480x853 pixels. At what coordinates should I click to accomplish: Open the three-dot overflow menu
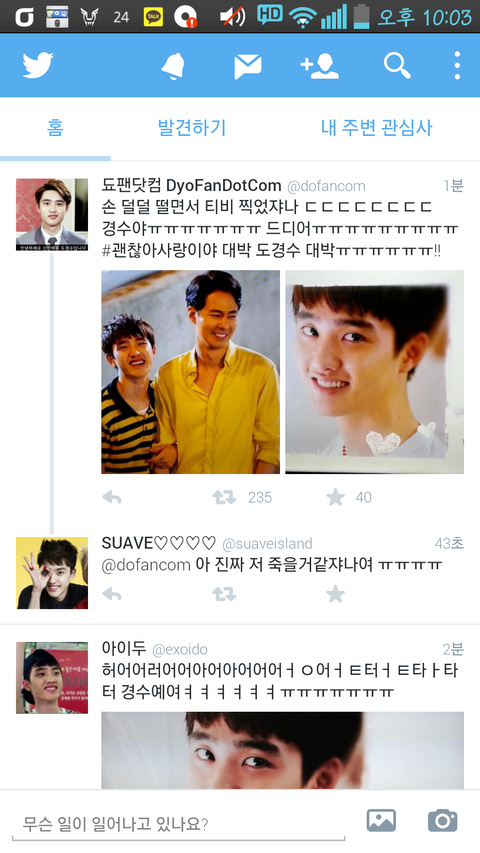(457, 66)
